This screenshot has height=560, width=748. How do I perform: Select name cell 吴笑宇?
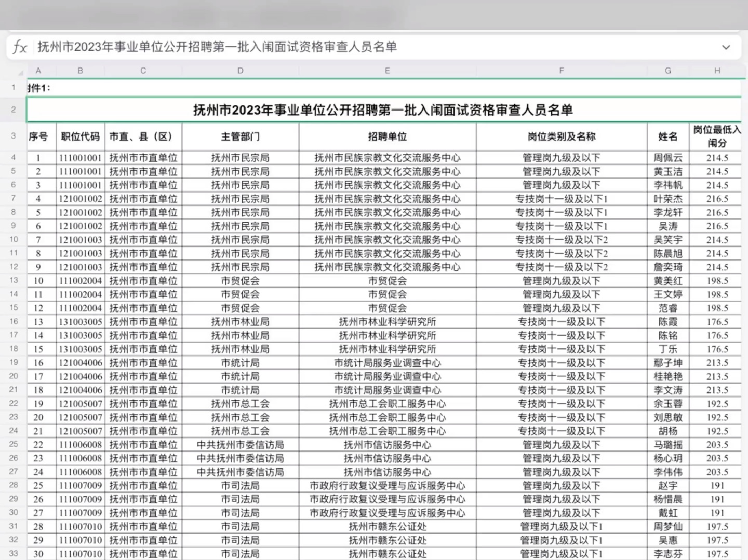pos(668,240)
